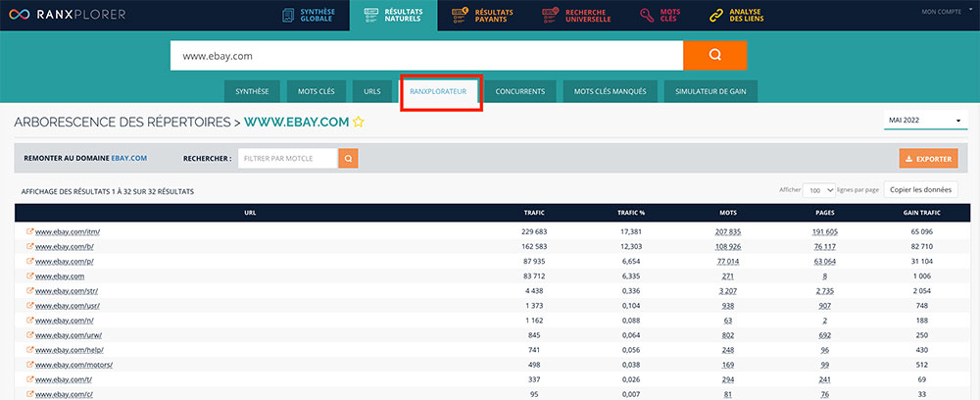Screen dimensions: 980x400
Task: Click the 76 117 pages count link
Action: pyautogui.click(x=825, y=246)
